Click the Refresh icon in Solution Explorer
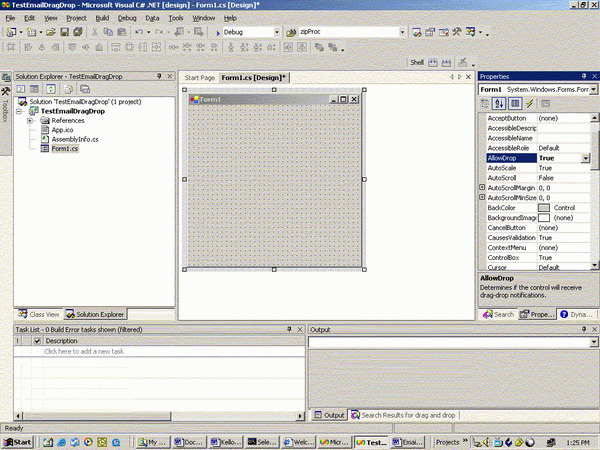This screenshot has width=600, height=450. coord(51,89)
